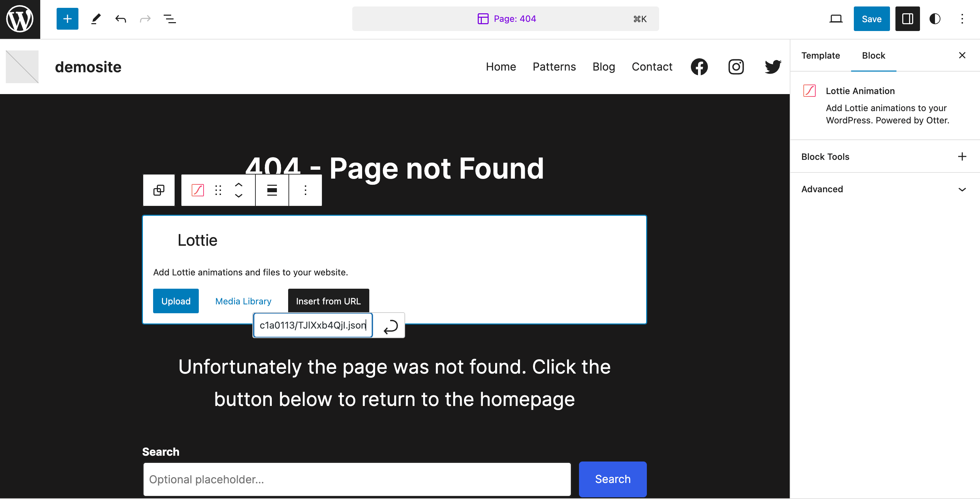The image size is (980, 499).
Task: Click the JSON URL input field
Action: tap(312, 325)
